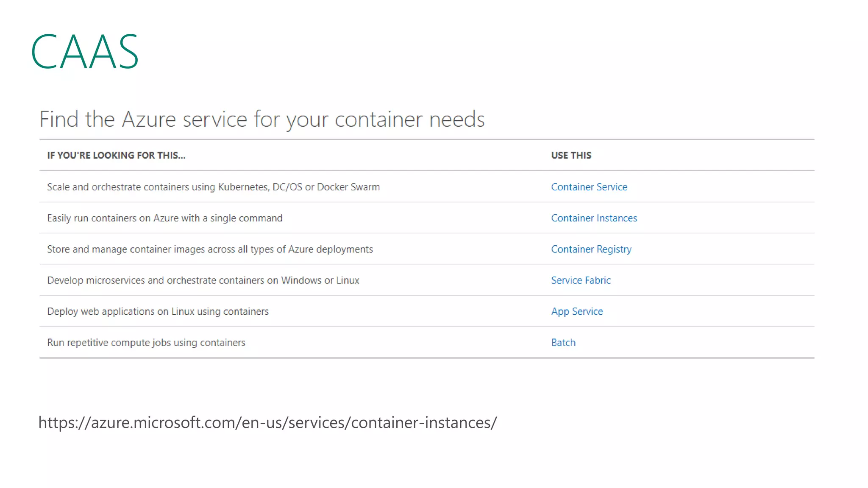Image resolution: width=868 pixels, height=488 pixels.
Task: Open the Service Fabric link
Action: 581,280
